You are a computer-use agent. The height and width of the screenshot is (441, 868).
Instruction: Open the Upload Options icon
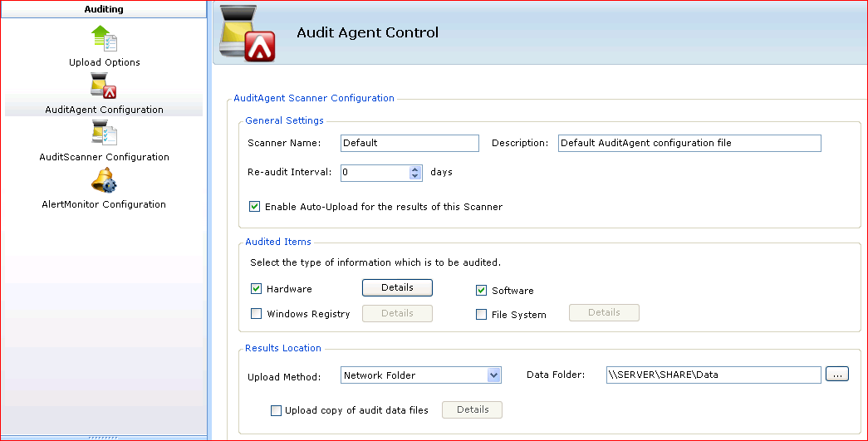click(104, 39)
